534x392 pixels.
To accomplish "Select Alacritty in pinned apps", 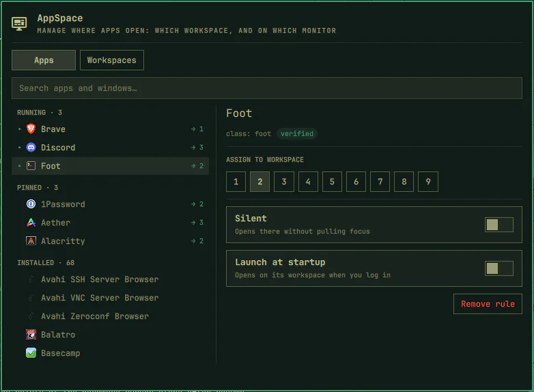I will pyautogui.click(x=111, y=241).
